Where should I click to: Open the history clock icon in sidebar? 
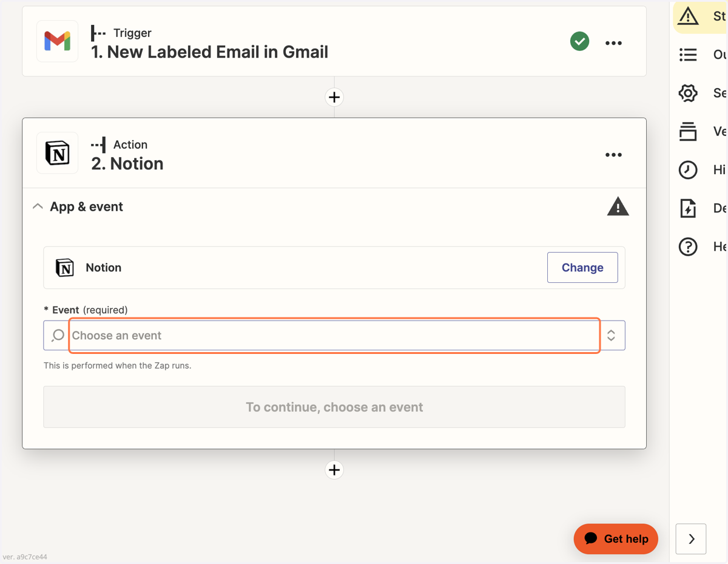click(688, 170)
